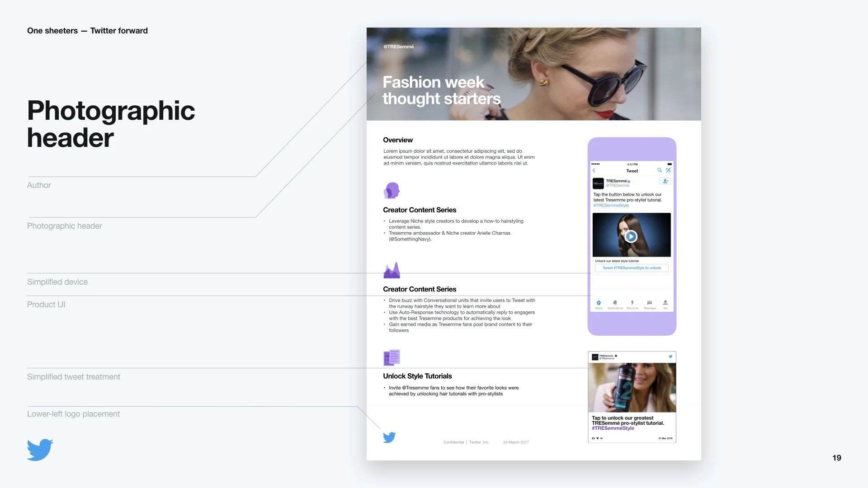The image size is (868, 488).
Task: Click 'Tweet #TRESemmeStyle to unlock' button
Action: [632, 268]
